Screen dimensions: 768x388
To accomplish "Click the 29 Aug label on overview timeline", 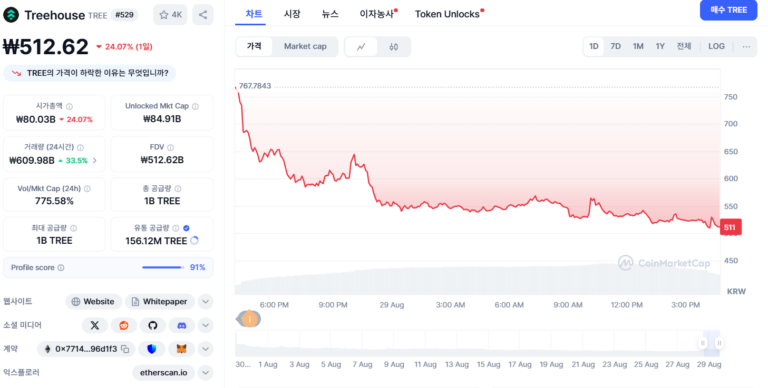I will coord(709,364).
